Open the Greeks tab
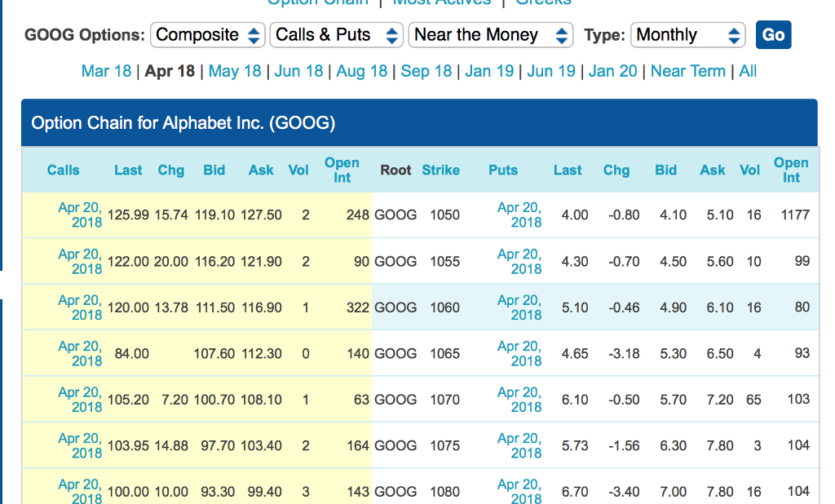Viewport: 835px width, 504px height. (542, 3)
